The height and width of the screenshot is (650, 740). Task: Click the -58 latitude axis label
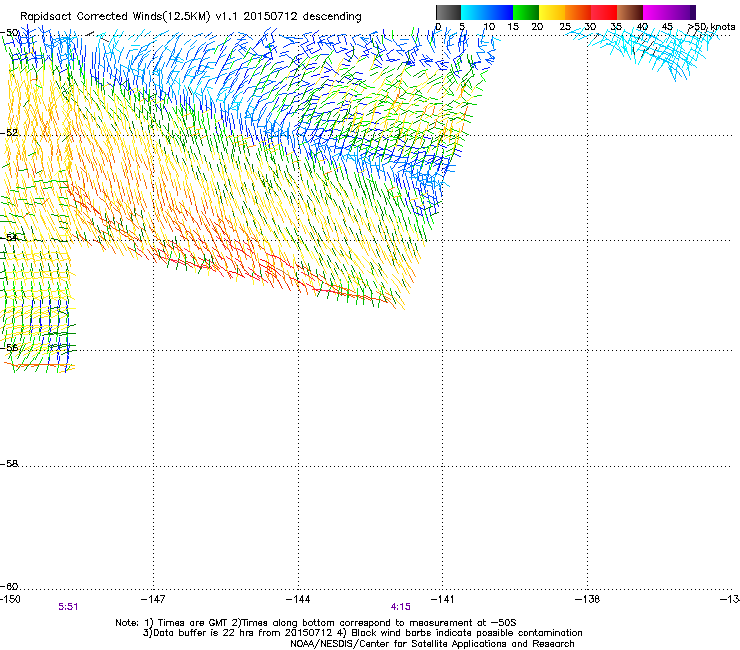point(9,464)
